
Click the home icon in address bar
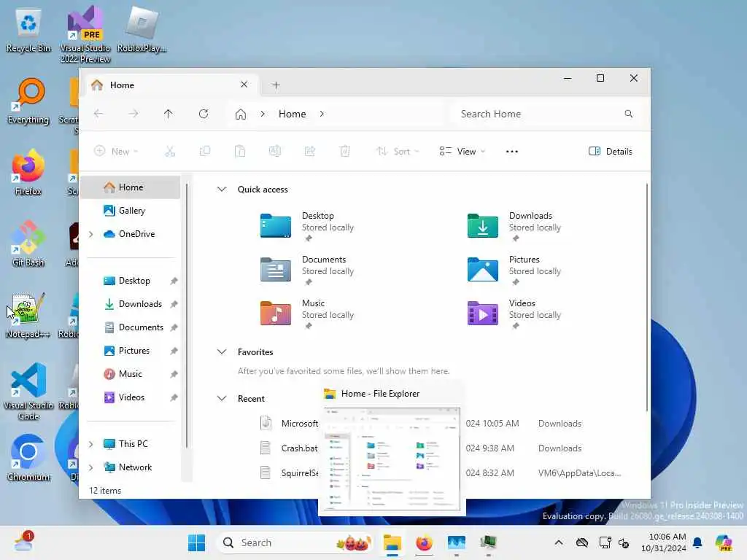241,114
